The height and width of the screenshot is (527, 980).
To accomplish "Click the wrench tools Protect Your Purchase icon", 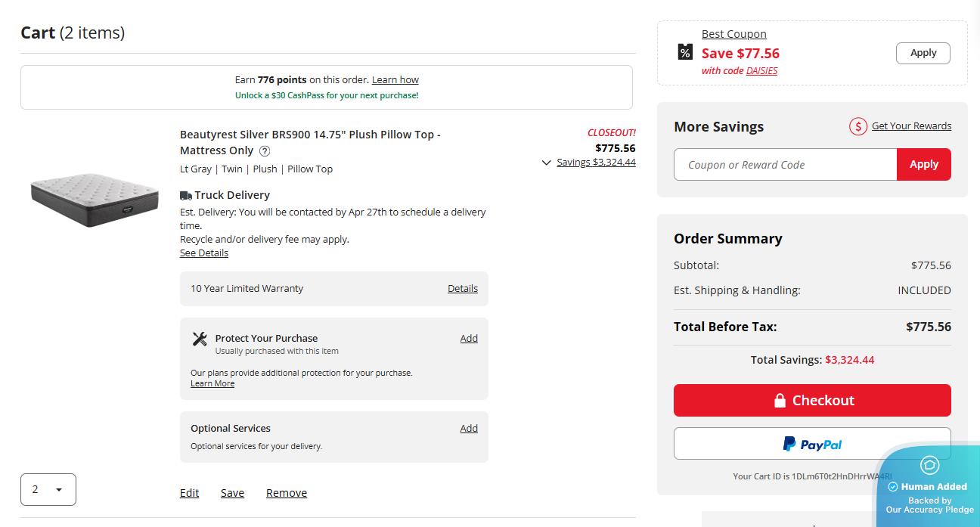I will coord(200,339).
